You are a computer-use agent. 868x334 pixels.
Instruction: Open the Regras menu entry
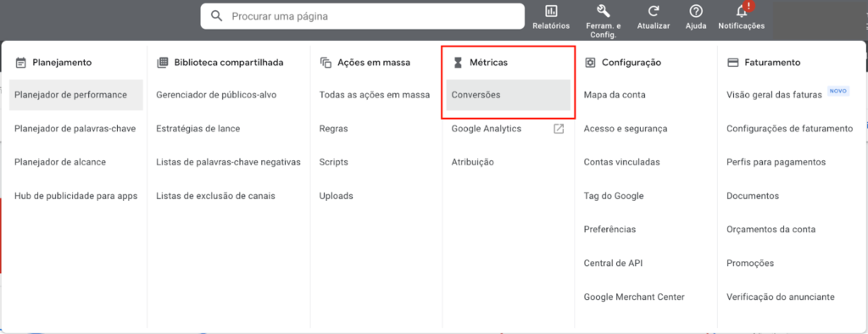tap(333, 129)
